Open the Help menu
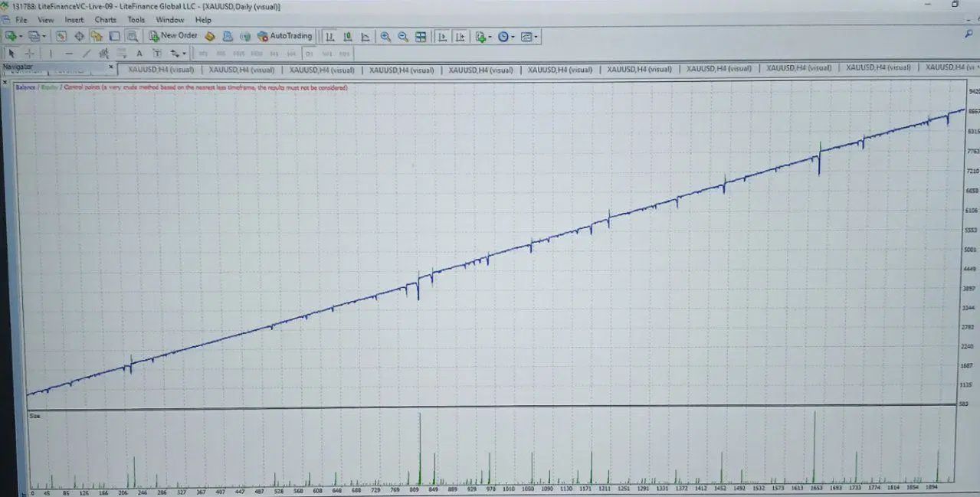The height and width of the screenshot is (497, 980). pos(203,20)
